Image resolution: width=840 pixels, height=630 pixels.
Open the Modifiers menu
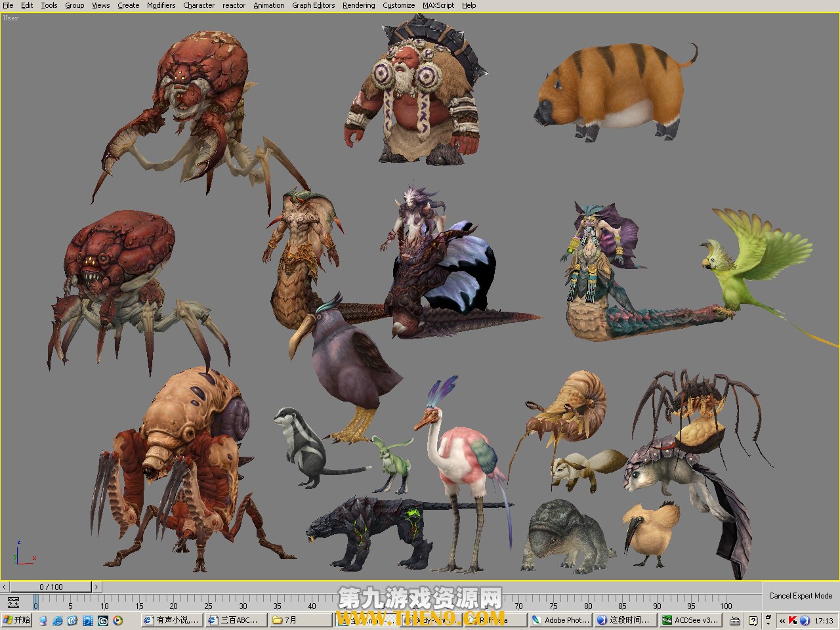pos(161,5)
